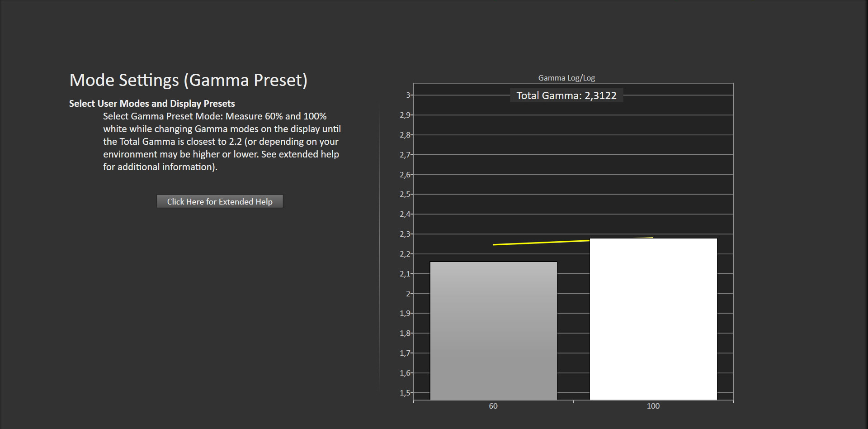The image size is (868, 429).
Task: Select the white 100% bar in the chart
Action: click(653, 319)
